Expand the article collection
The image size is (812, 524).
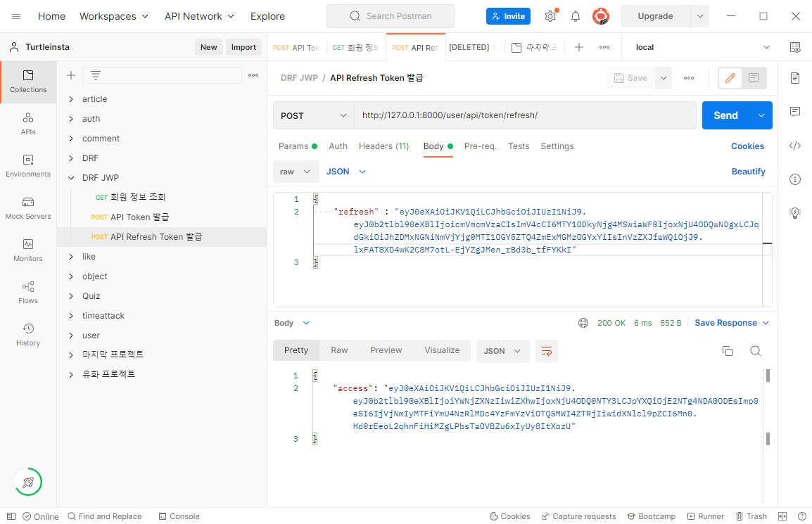pyautogui.click(x=71, y=99)
